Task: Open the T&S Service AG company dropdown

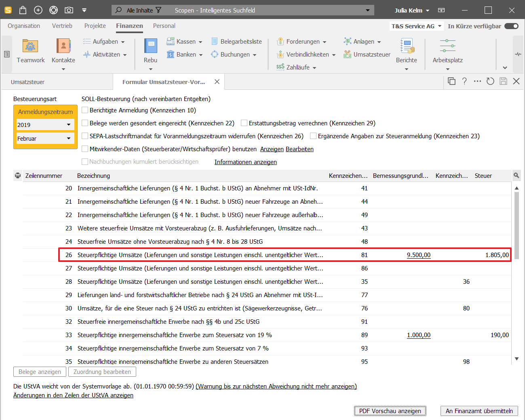Action: [x=417, y=26]
